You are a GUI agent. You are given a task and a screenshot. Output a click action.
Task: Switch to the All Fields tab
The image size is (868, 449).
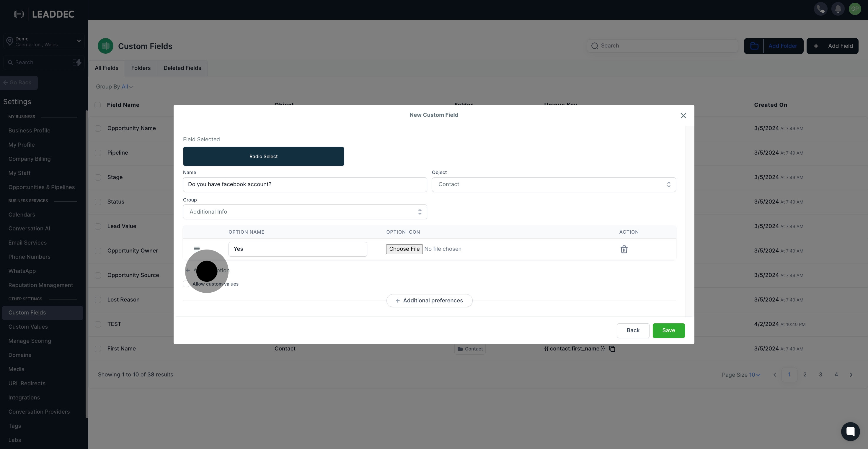107,68
